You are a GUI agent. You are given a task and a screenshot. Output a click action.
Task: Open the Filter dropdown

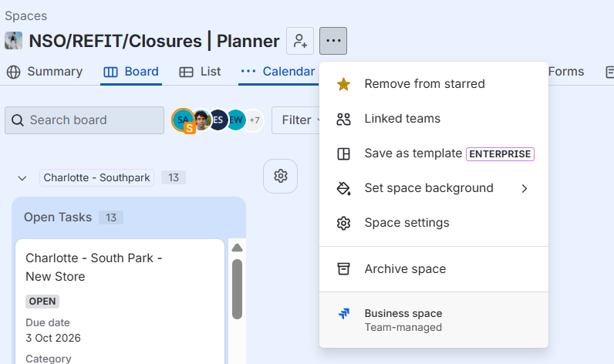pos(296,120)
